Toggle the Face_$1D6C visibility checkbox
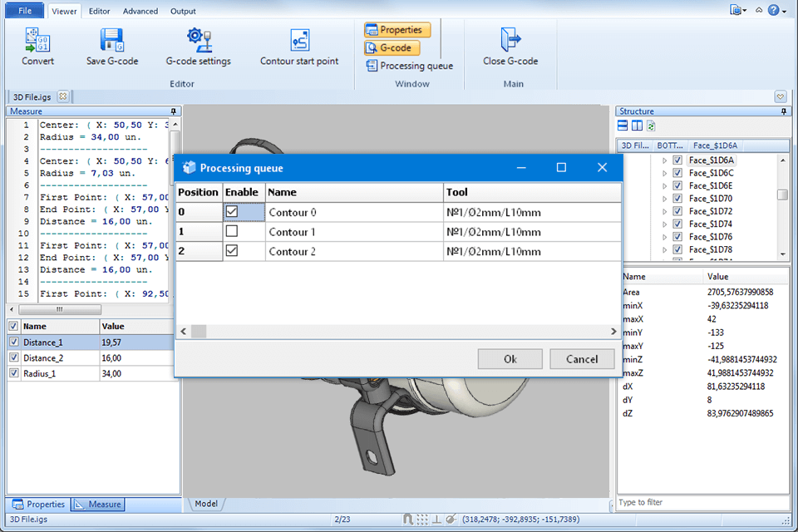This screenshot has width=798, height=532. pyautogui.click(x=677, y=173)
